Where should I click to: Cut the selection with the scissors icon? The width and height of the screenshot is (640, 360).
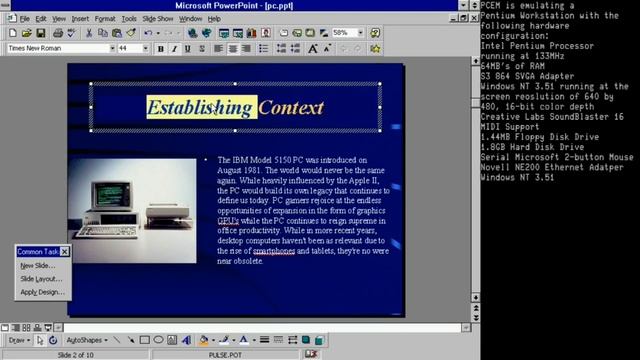[x=89, y=33]
